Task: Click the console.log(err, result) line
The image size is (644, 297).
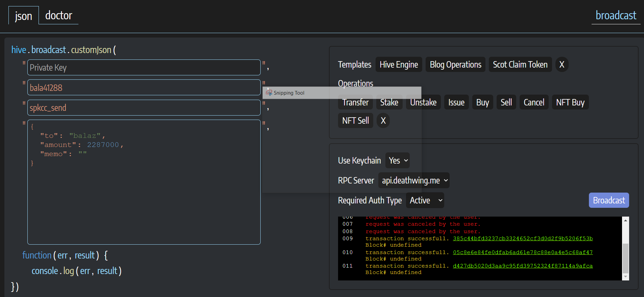Action: pos(76,271)
